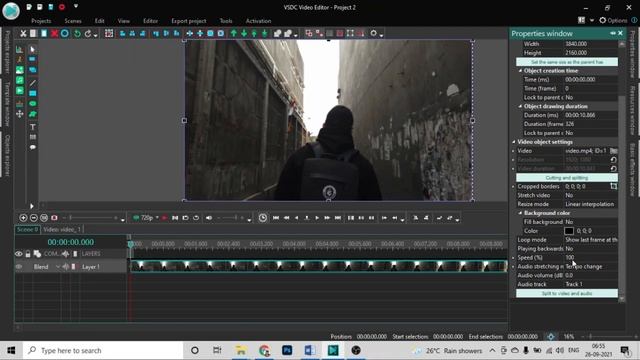Open the Tools menu
The width and height of the screenshot is (640, 360).
(226, 21)
